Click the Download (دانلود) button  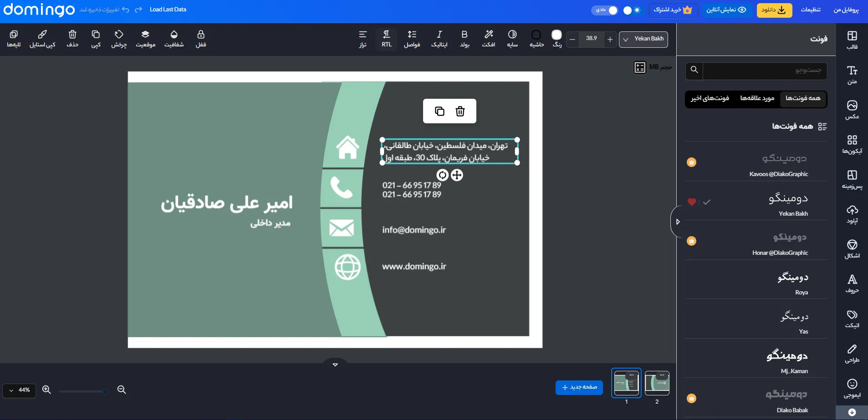[774, 10]
